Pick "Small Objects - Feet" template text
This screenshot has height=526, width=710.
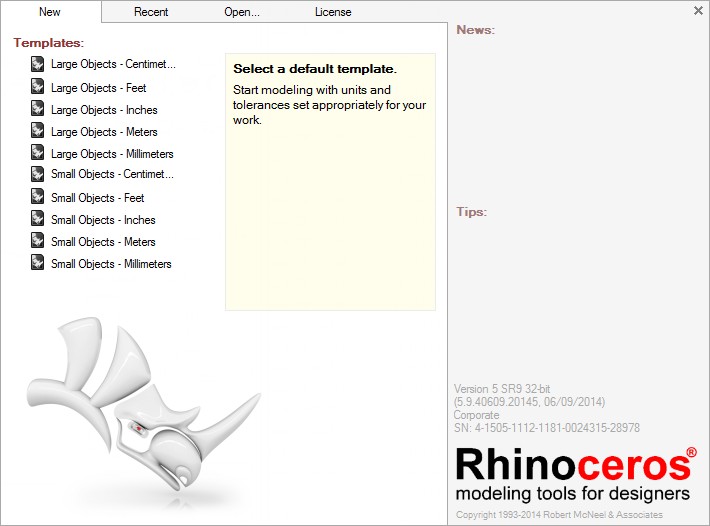97,198
